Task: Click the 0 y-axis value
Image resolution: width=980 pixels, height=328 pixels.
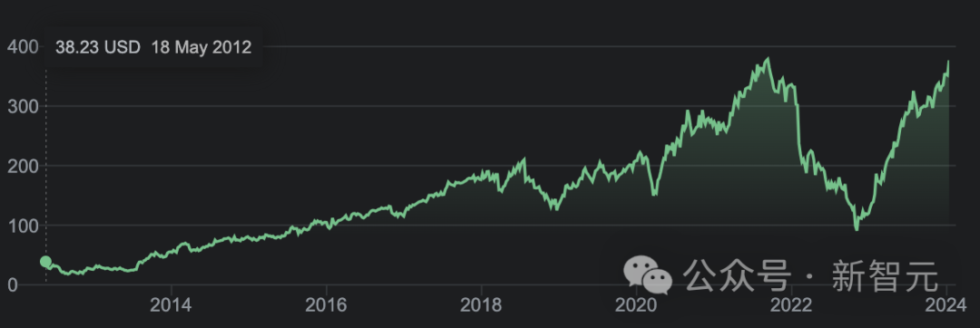Action: point(13,285)
